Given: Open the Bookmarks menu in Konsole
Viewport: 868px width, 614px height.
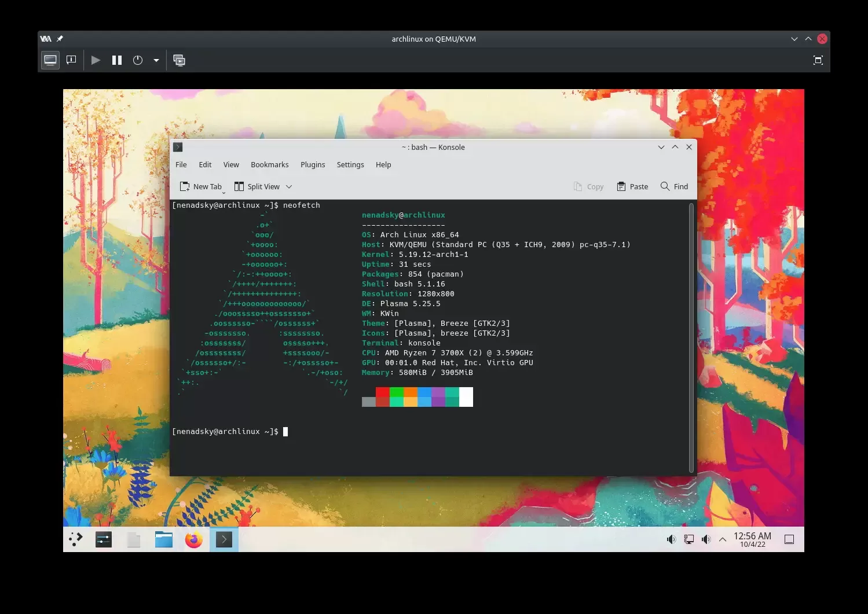Looking at the screenshot, I should (x=269, y=165).
